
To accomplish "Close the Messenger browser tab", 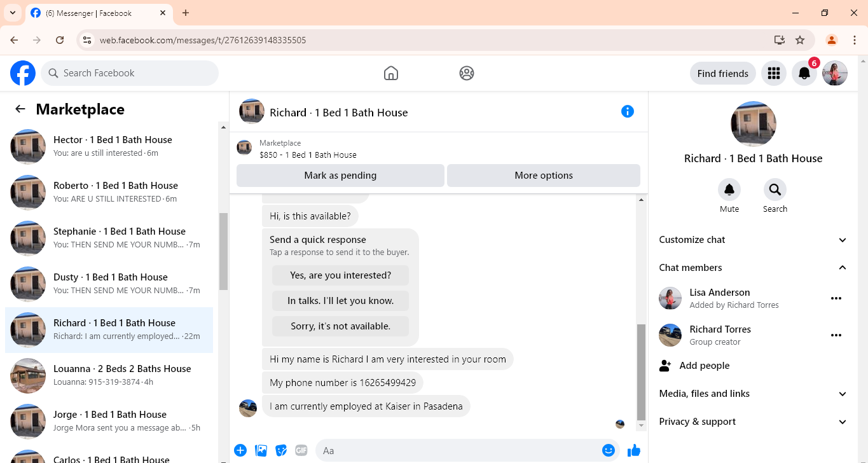I will (163, 13).
